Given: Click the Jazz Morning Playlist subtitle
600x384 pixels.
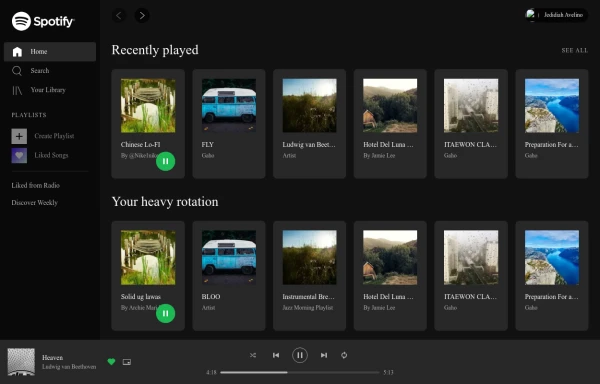Looking at the screenshot, I should pos(308,308).
